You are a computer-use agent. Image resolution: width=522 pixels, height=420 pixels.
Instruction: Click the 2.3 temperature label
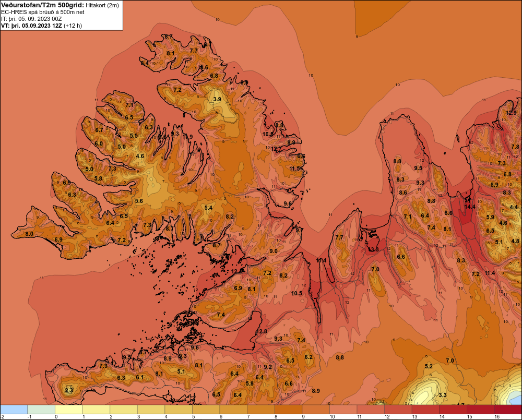click(69, 390)
